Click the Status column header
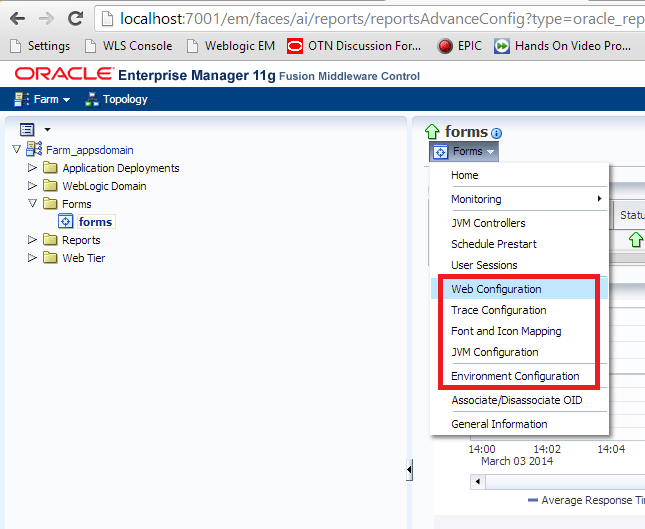Viewport: 645px width, 529px height. point(630,215)
